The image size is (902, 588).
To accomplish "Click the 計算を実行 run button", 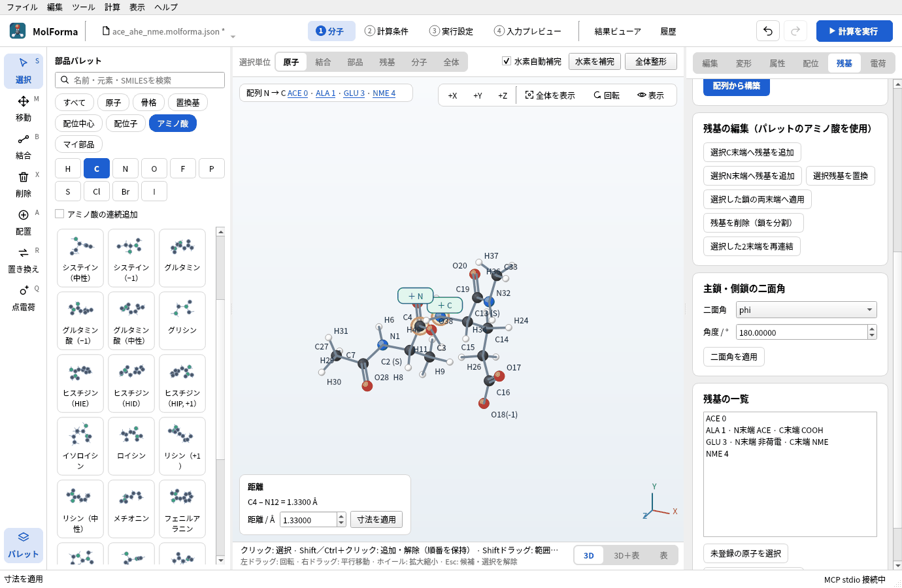I will click(x=854, y=31).
